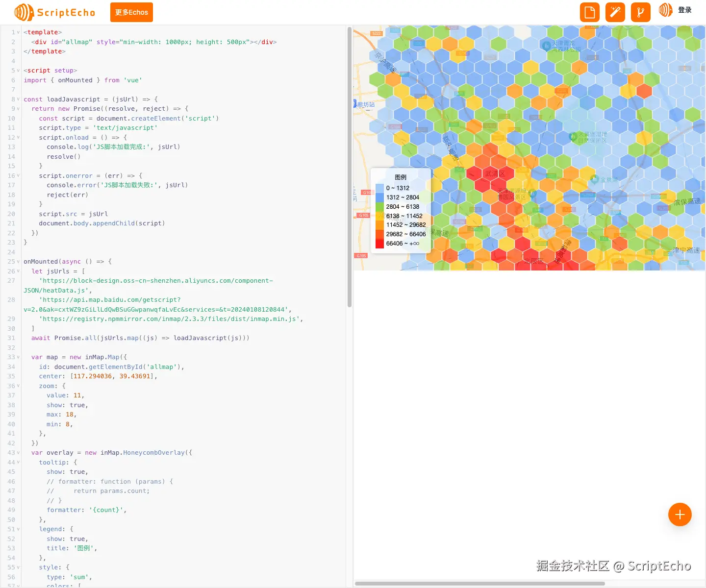
Task: Fold tooltip object at line 44
Action: coord(19,463)
